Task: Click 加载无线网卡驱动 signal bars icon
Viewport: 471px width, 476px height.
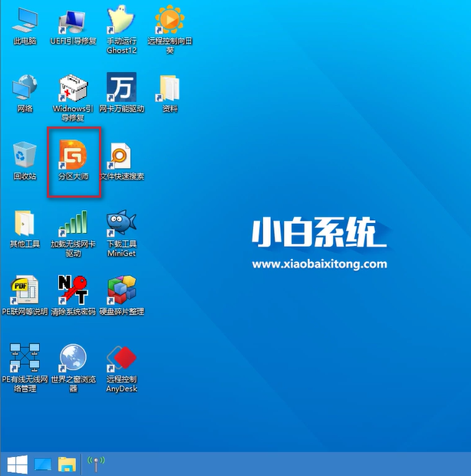Action: pyautogui.click(x=73, y=223)
